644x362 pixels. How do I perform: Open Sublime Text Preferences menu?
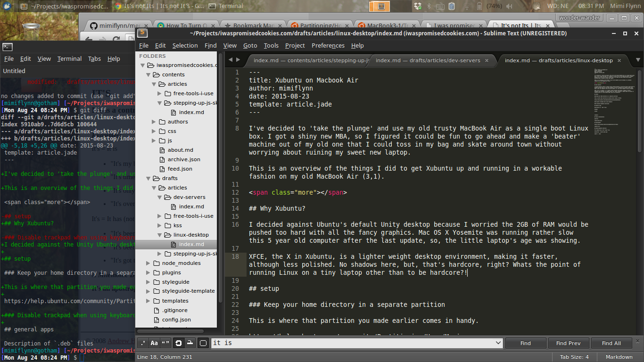[x=328, y=46]
